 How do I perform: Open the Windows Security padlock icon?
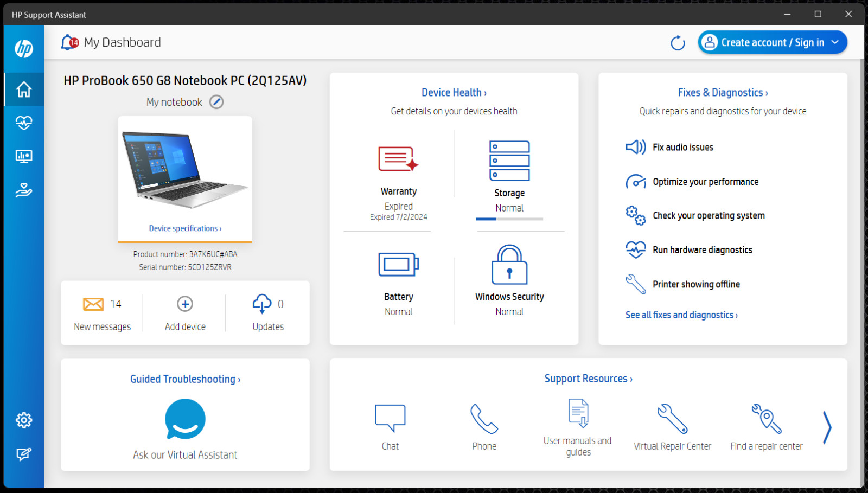pyautogui.click(x=509, y=265)
